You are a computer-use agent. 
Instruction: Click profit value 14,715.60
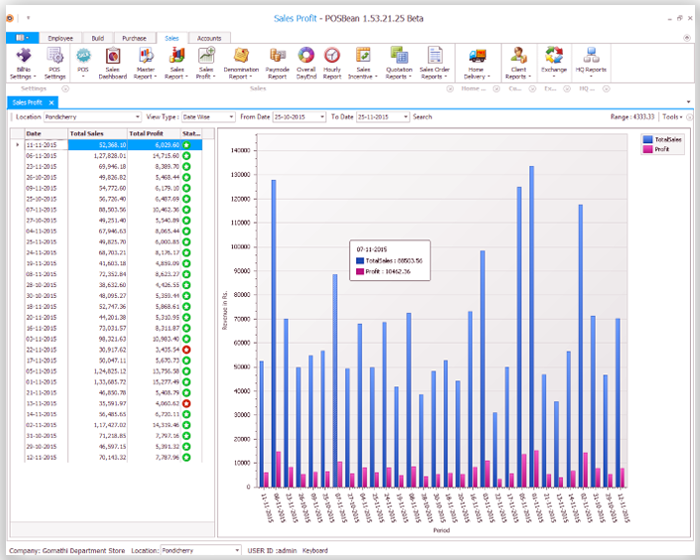click(x=166, y=156)
